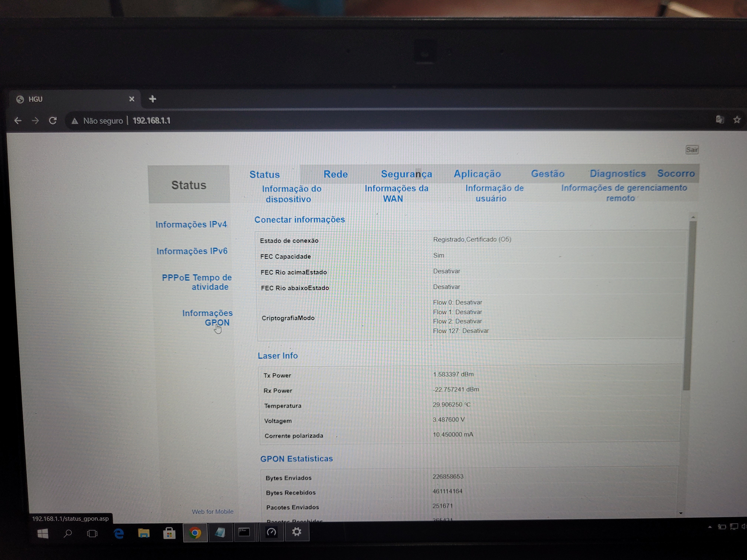Click the Sair logout button
This screenshot has height=560, width=747.
click(692, 150)
